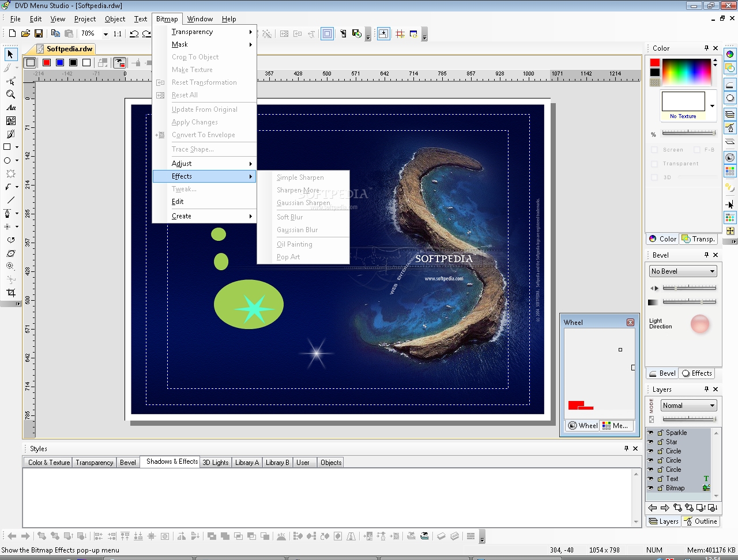Expand the rectangle tool flyout arrow
Viewport: 738px width, 560px height.
17,147
